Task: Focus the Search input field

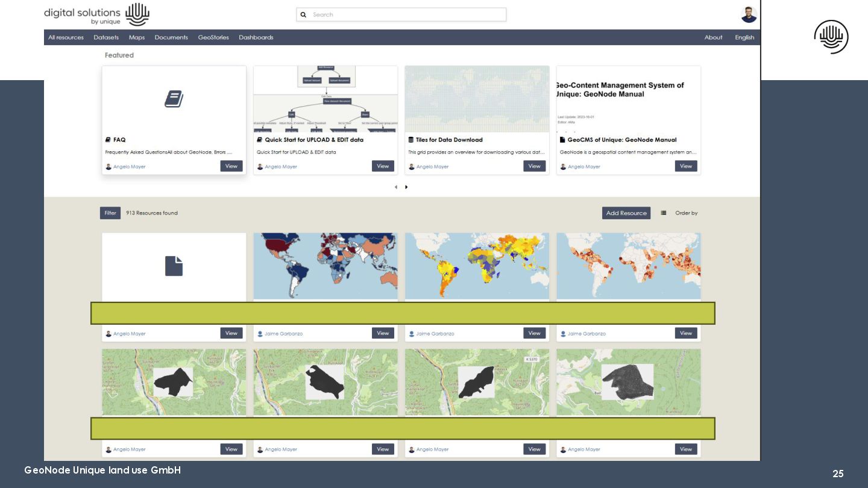Action: pos(401,14)
